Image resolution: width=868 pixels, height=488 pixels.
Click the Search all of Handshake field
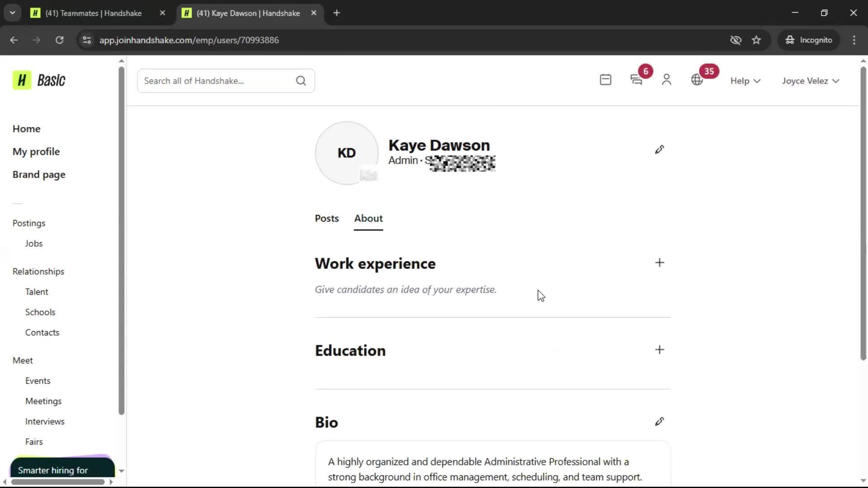tap(216, 81)
